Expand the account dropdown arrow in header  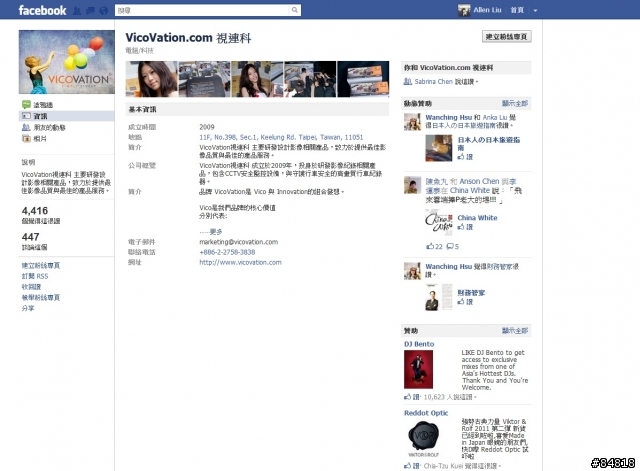(535, 11)
